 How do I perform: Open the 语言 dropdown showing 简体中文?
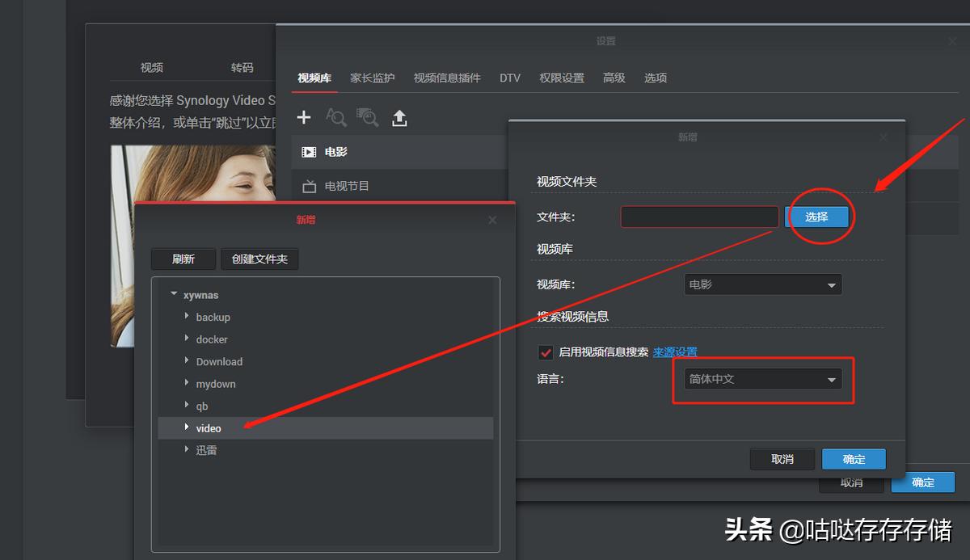(761, 378)
